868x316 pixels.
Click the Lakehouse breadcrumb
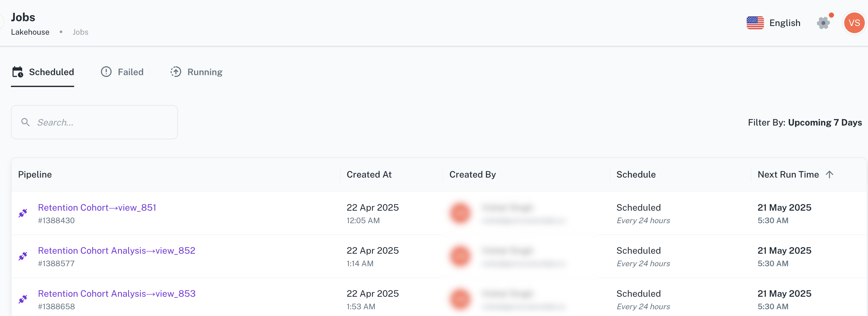pos(30,32)
